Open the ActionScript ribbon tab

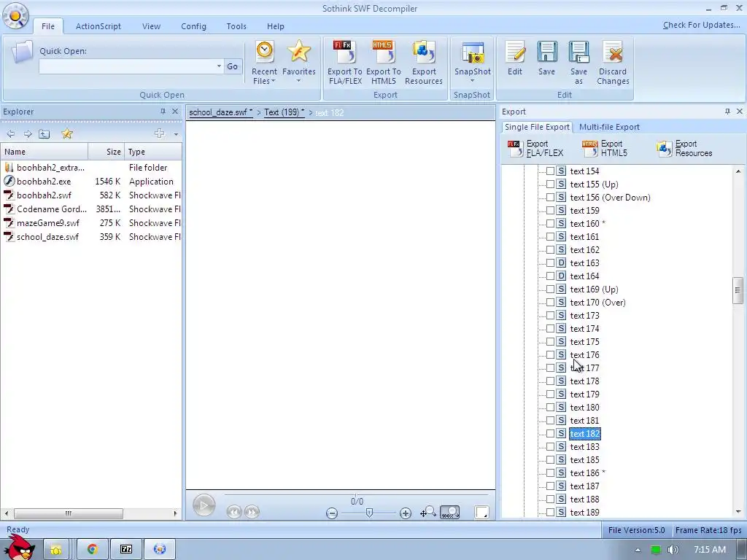(98, 26)
